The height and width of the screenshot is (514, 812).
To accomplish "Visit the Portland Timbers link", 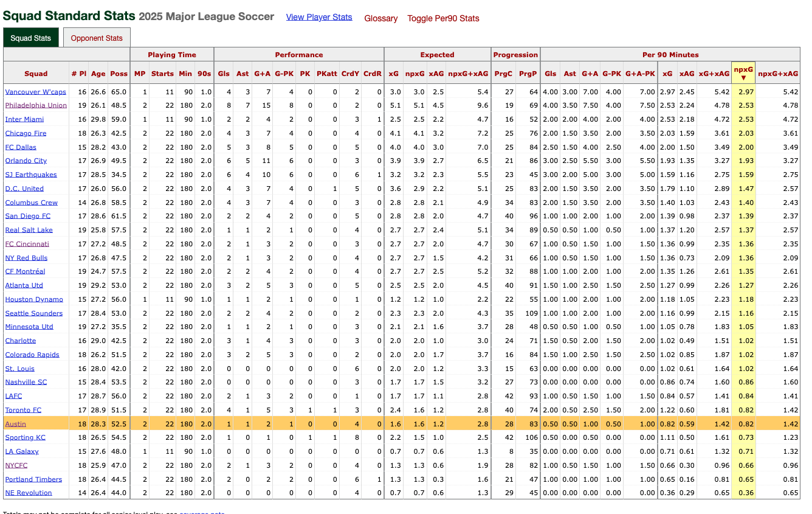I will [x=34, y=479].
